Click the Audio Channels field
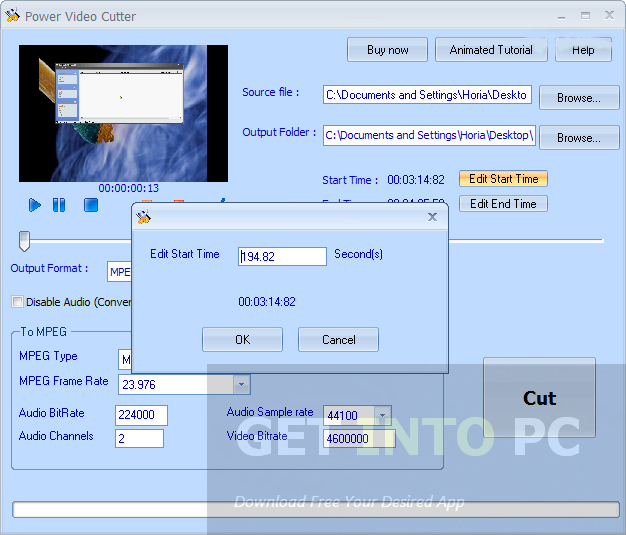Screen dimensions: 626x535 coord(139,438)
